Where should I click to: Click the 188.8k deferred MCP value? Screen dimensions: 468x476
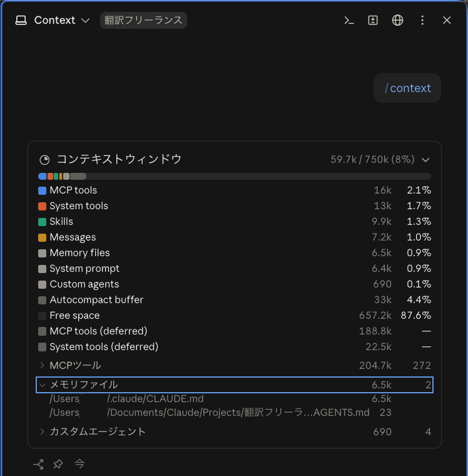(375, 331)
